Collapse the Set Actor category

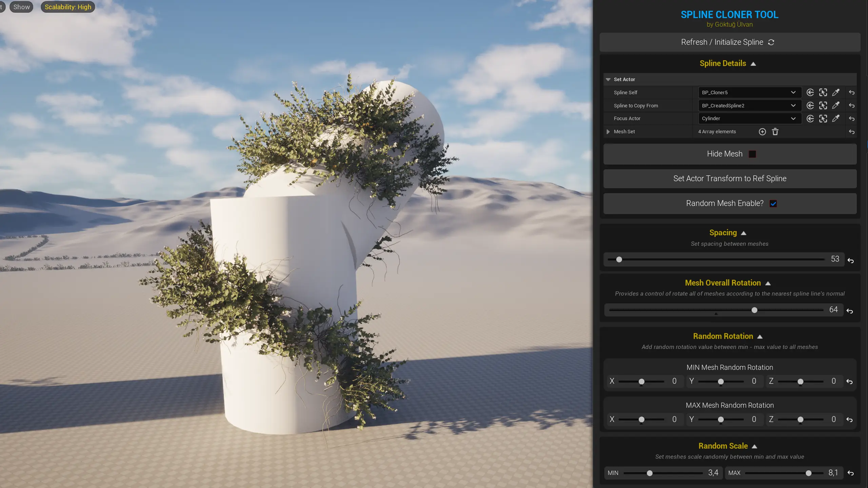608,79
